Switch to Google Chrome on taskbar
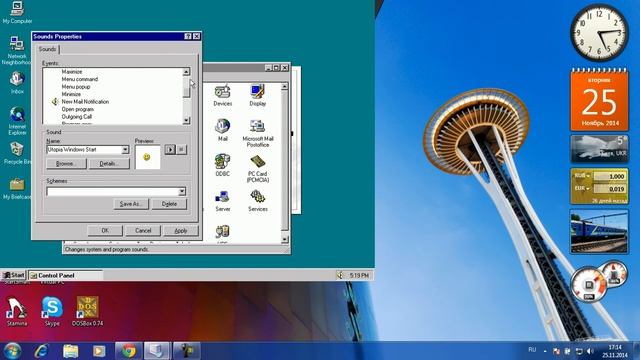Screen dimensions: 640x360 (x=129, y=351)
